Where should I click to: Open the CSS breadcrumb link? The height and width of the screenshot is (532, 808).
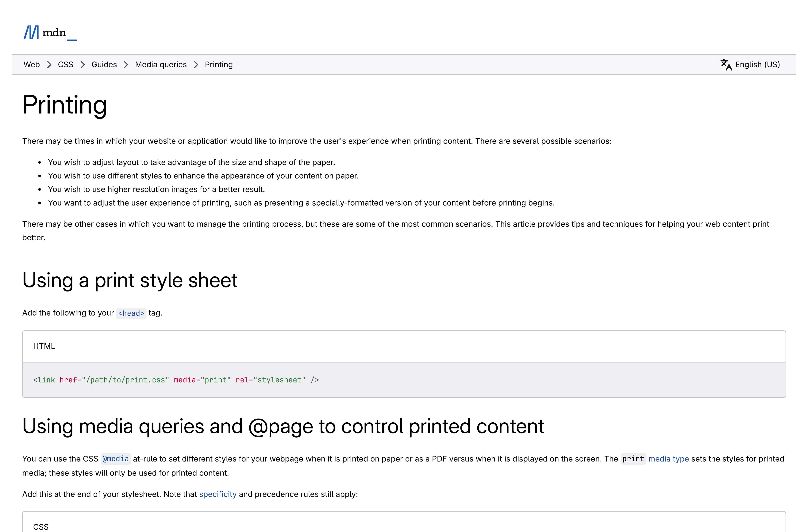click(66, 64)
